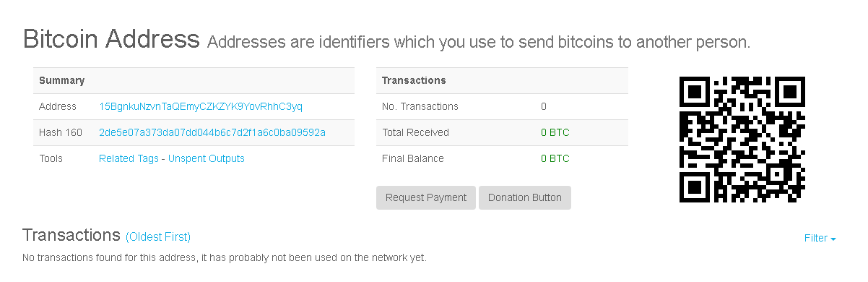Click the QR code image
This screenshot has height=282, width=868.
(742, 140)
